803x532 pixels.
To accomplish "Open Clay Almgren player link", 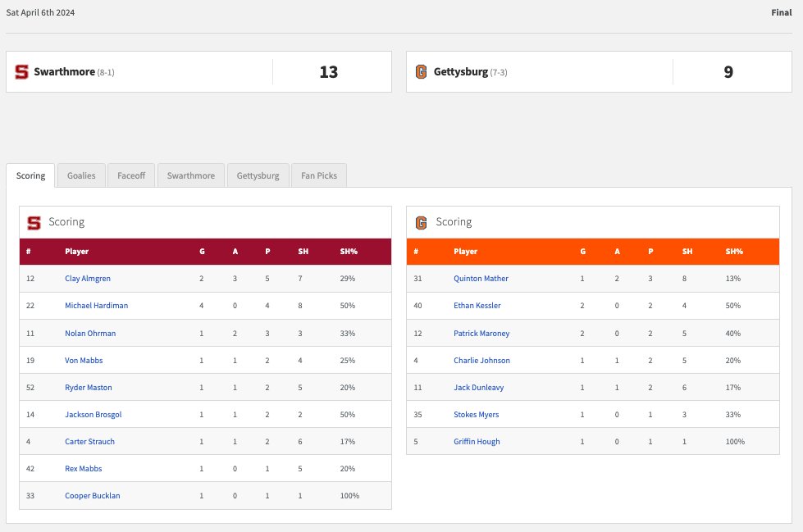I will point(88,279).
